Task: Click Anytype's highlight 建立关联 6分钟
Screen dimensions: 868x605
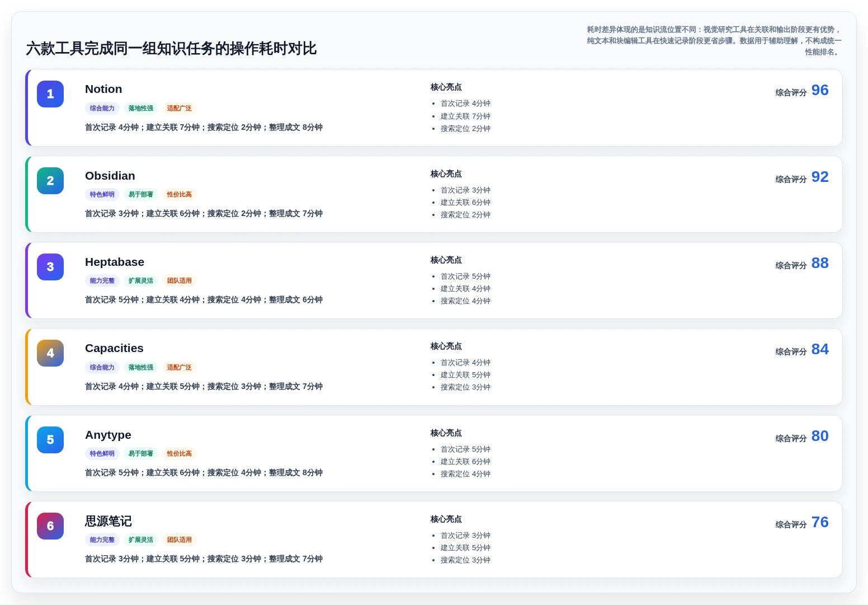Action: point(465,462)
